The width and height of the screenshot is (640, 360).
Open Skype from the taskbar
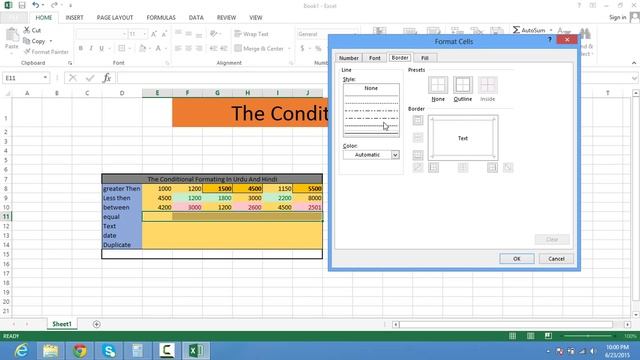point(109,351)
